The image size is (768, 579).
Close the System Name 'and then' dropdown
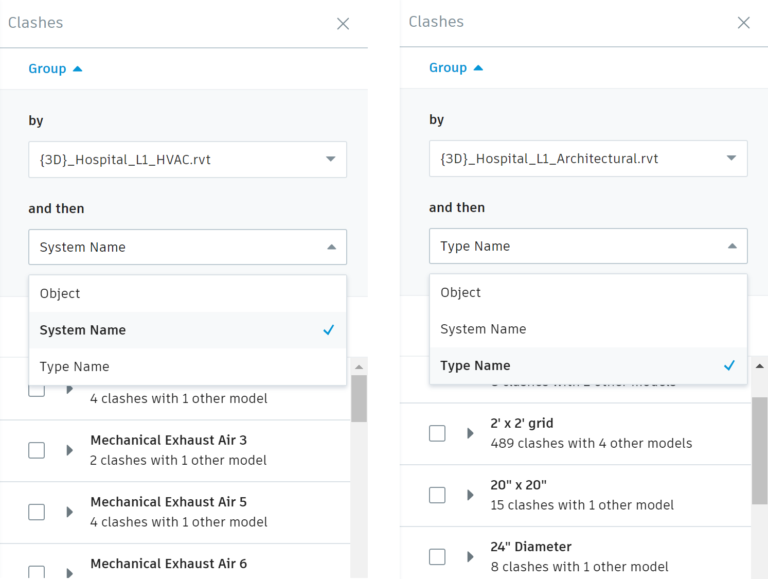click(188, 247)
